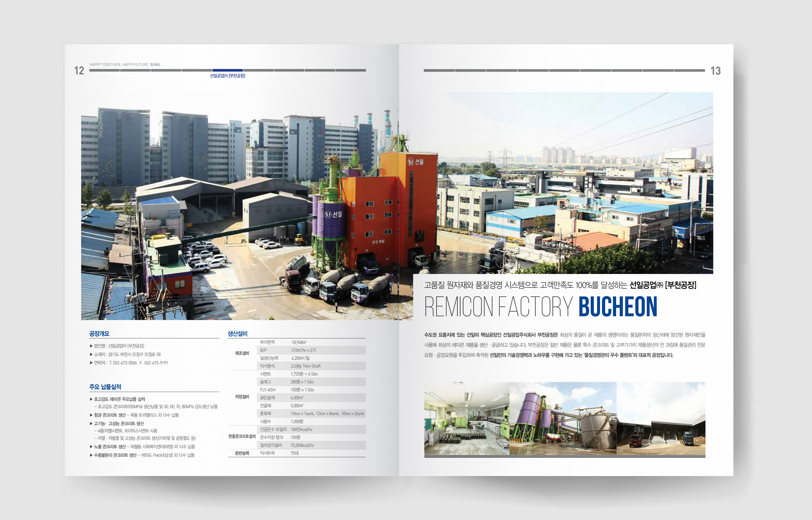Click the '초고강도 레미콘 주요납품 실적' bullet
This screenshot has height=520, width=812.
click(x=117, y=399)
